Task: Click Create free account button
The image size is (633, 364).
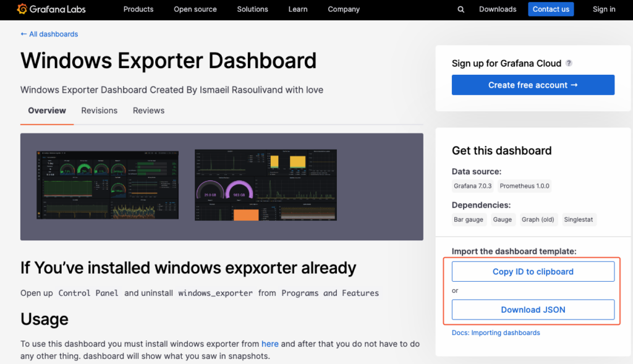Action: click(x=533, y=85)
